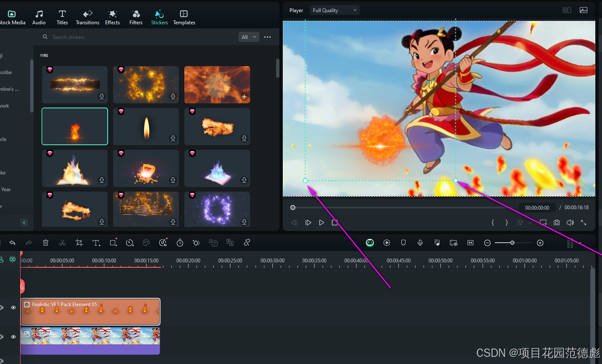The height and width of the screenshot is (364, 602).
Task: Switch to the Effects tab
Action: [112, 18]
